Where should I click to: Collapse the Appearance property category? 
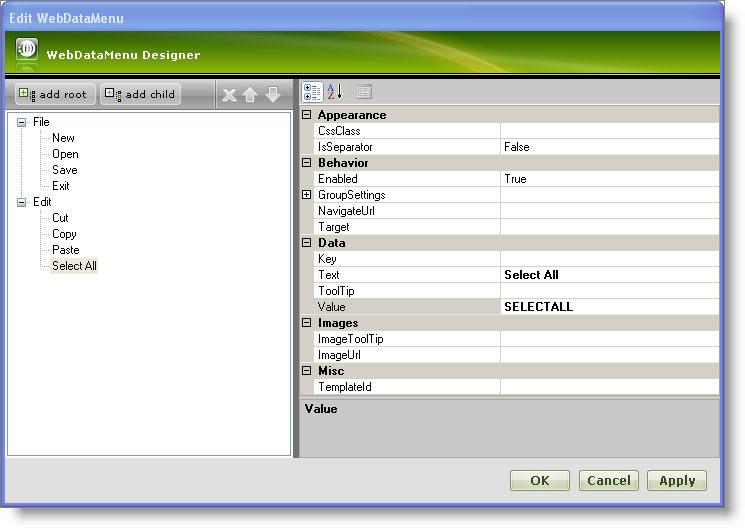307,115
